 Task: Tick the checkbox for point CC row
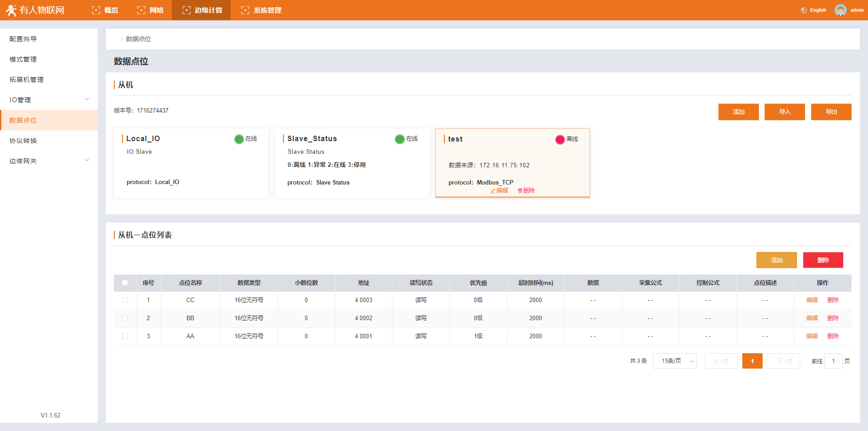[125, 300]
